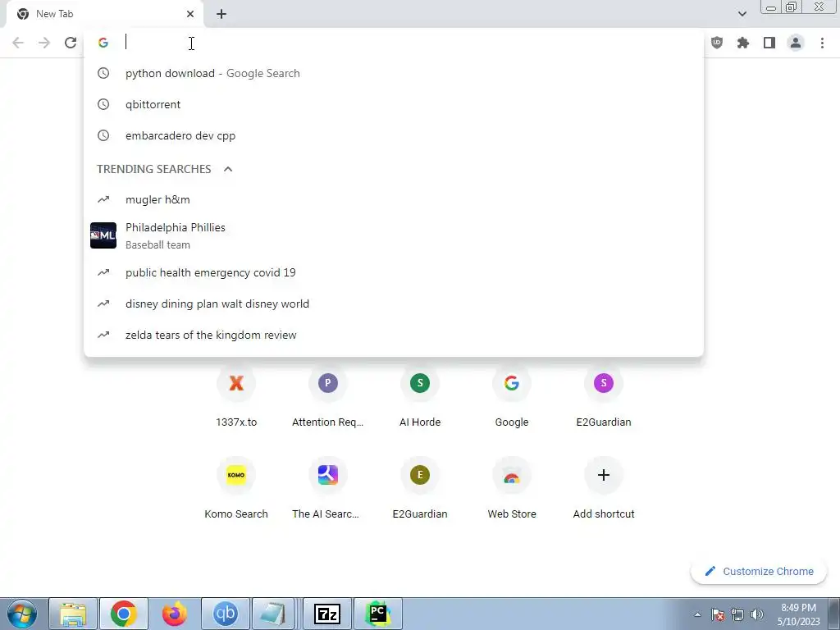840x630 pixels.
Task: Open the tab search dropdown arrow
Action: (x=742, y=14)
